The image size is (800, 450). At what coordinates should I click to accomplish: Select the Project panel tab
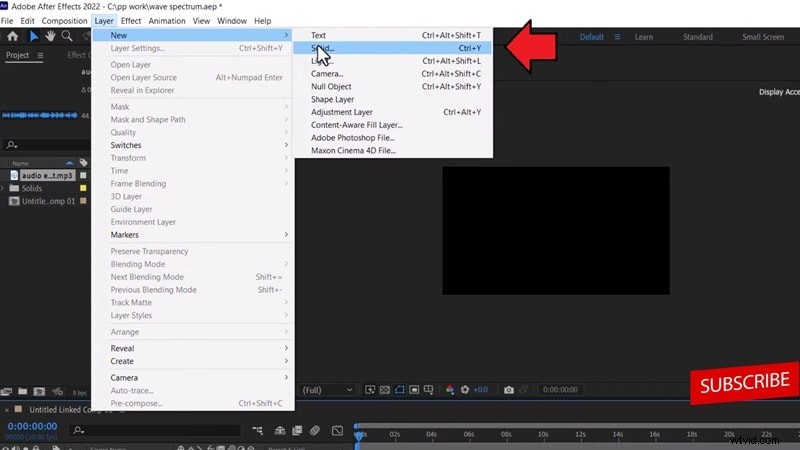click(17, 55)
